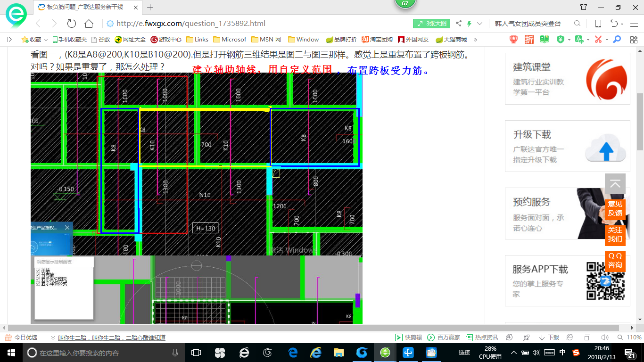Image resolution: width=644 pixels, height=362 pixels.
Task: Open the MSN 网 bookmark folder
Action: pyautogui.click(x=266, y=40)
